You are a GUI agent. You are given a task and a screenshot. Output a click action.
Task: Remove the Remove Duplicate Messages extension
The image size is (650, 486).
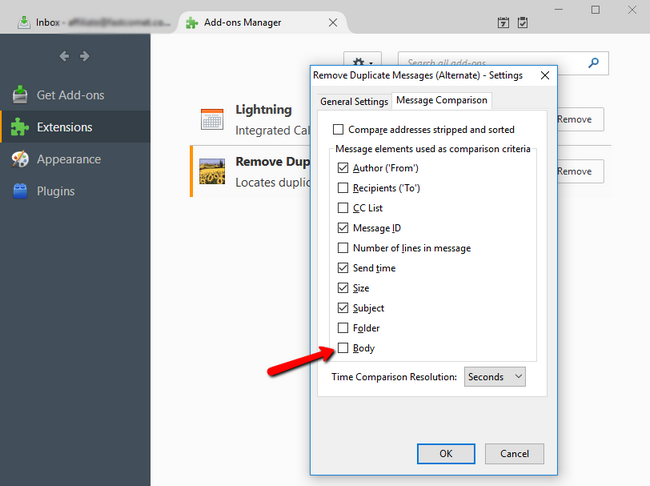pos(580,171)
